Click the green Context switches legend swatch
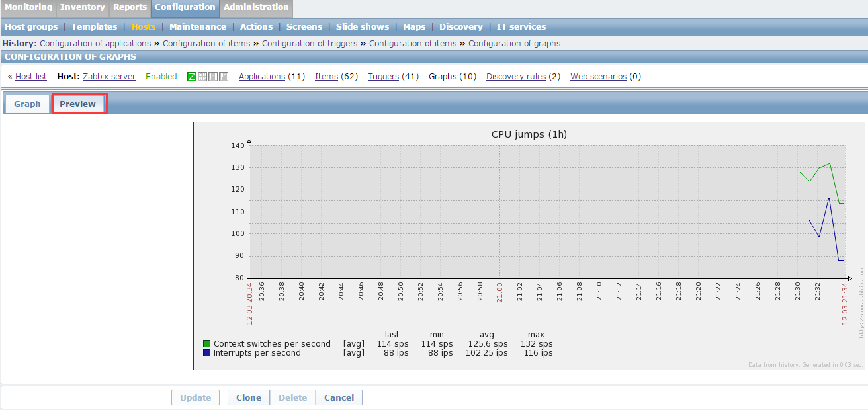Screen dimensions: 868x410 pos(207,344)
